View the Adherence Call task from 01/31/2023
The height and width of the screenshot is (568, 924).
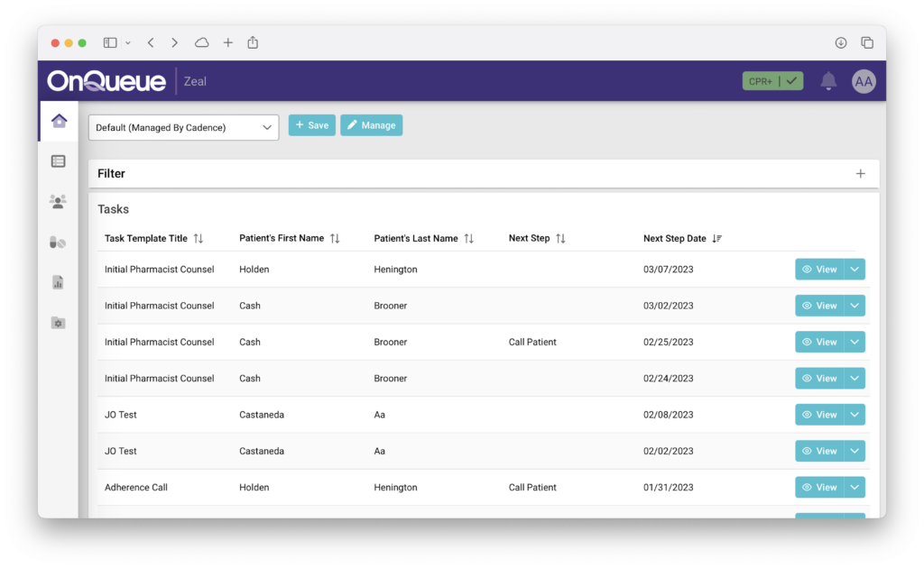coord(818,487)
